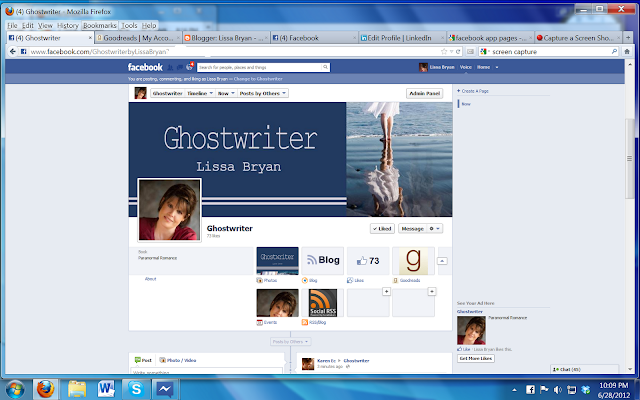640x400 pixels.
Task: Switch to Edit Profile | LinkedIn tab
Action: point(402,38)
